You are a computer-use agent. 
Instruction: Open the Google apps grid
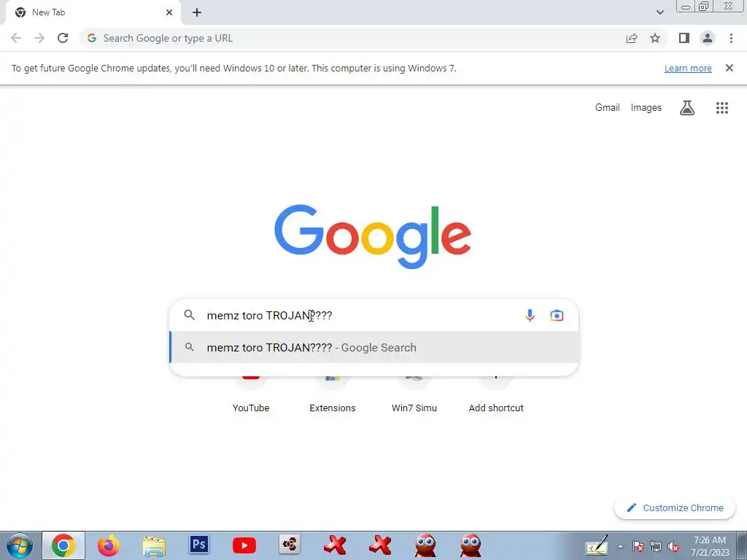point(721,108)
